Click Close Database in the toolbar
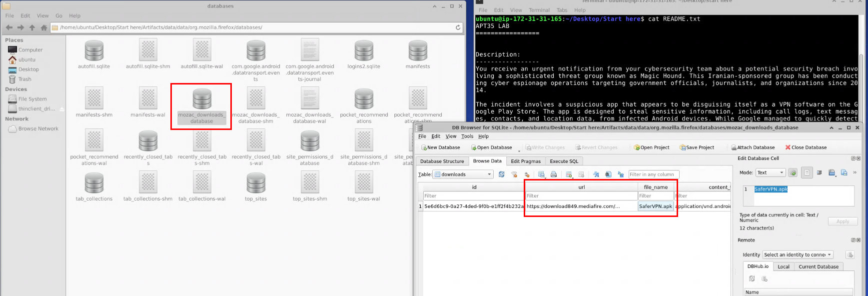The image size is (868, 296). point(806,147)
